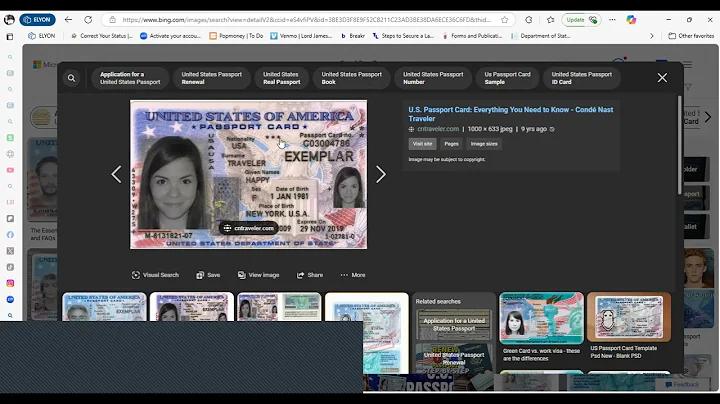This screenshot has height=404, width=720.
Task: Open Application for a United Passport related search
Action: (454, 325)
